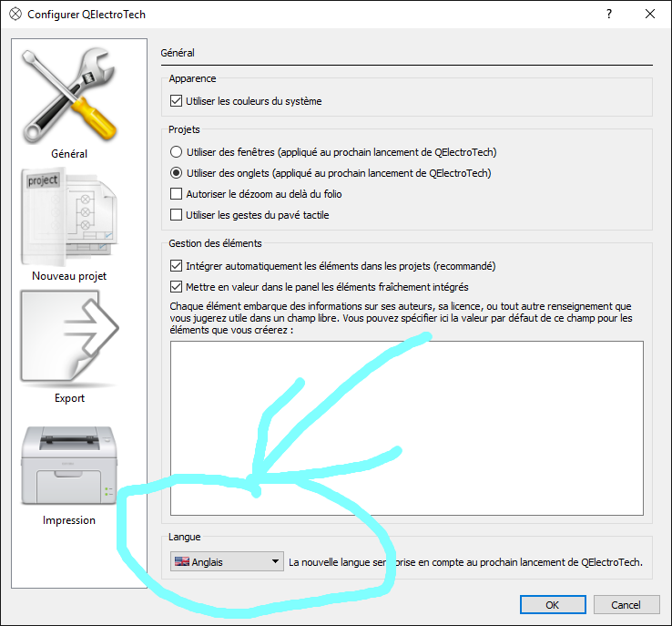The image size is (672, 626).
Task: Select 'Utiliser des fenêtres' radio button
Action: 177,152
